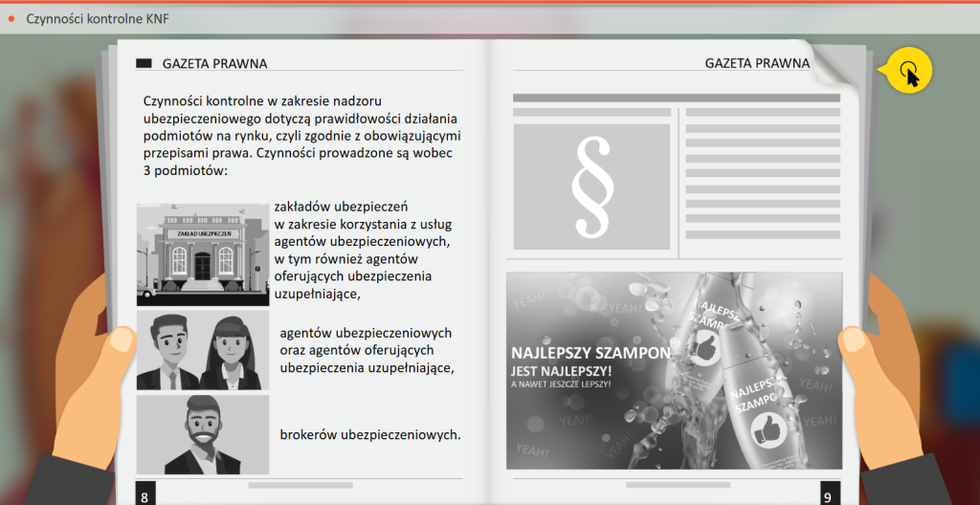980x505 pixels.
Task: Click the gray headline bar on right page
Action: (x=676, y=98)
